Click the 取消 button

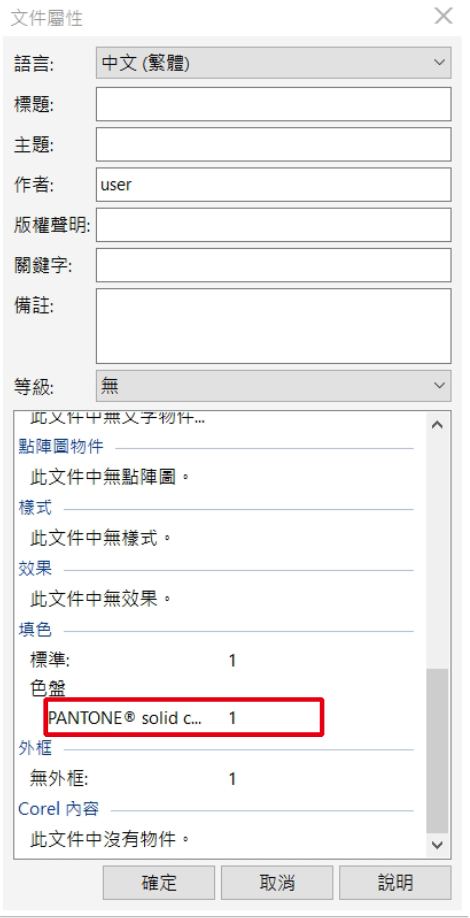point(277,882)
